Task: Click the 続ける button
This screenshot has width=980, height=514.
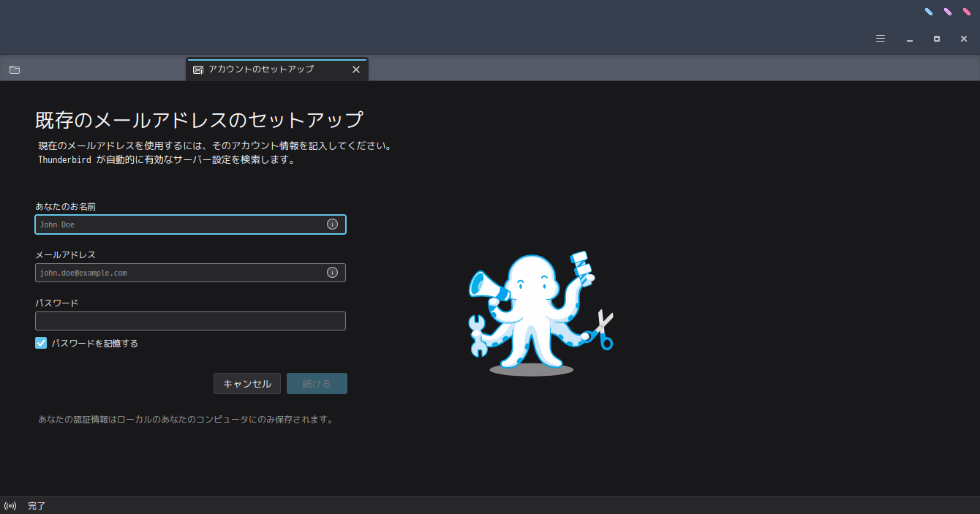Action: (x=317, y=384)
